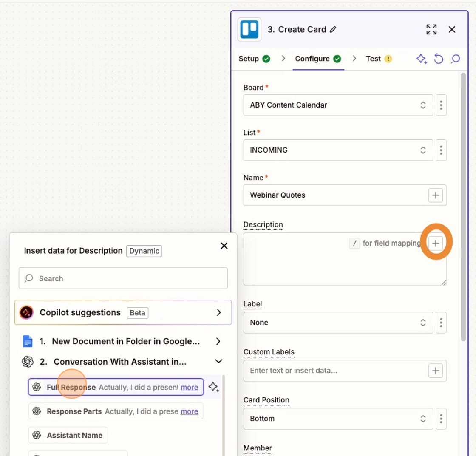Viewport: 476px width, 456px height.
Task: Click the plus icon beside the Name field
Action: pos(436,195)
